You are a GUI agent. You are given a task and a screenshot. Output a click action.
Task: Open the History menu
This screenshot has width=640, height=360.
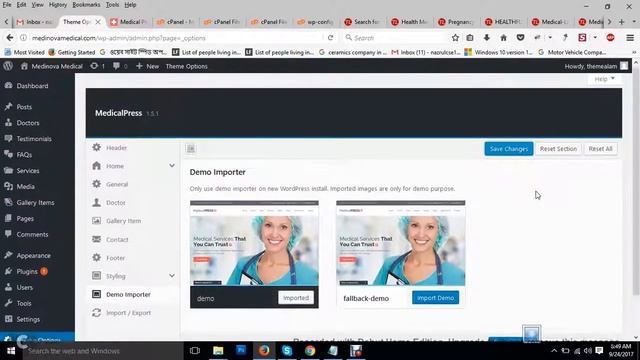pos(58,5)
